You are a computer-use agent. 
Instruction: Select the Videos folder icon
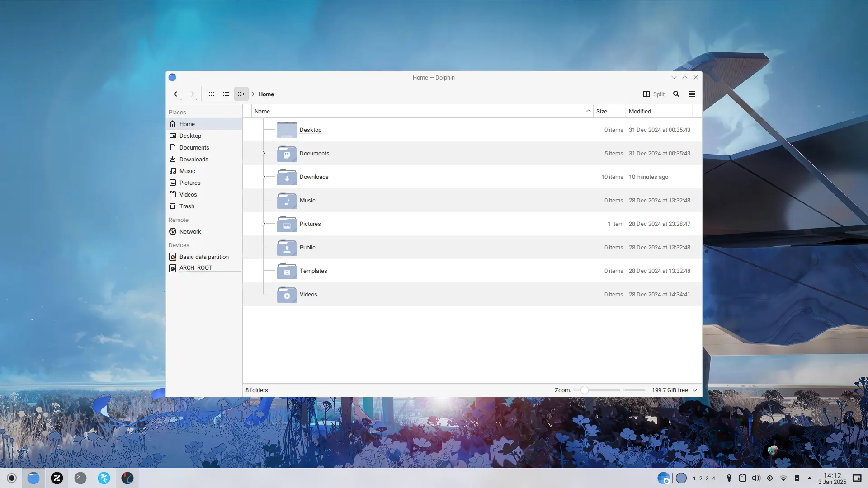(x=287, y=294)
